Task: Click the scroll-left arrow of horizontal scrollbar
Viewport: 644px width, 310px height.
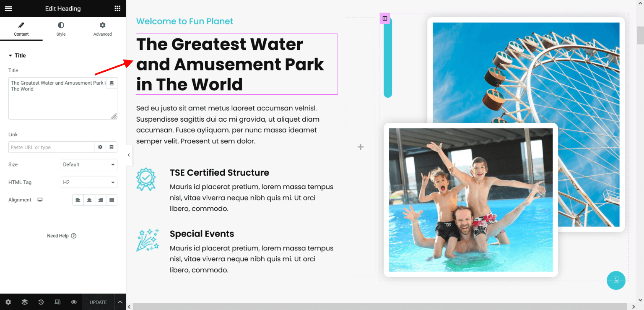Action: pyautogui.click(x=130, y=307)
